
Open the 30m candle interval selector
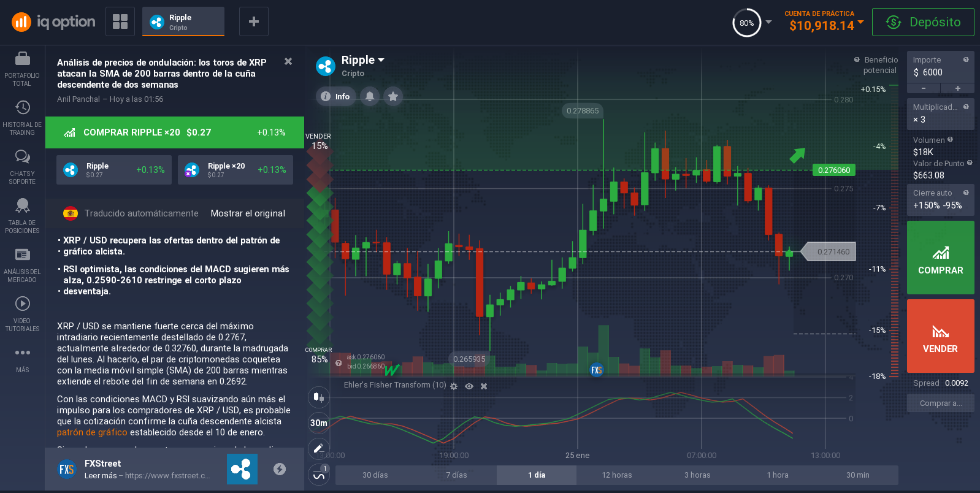319,422
